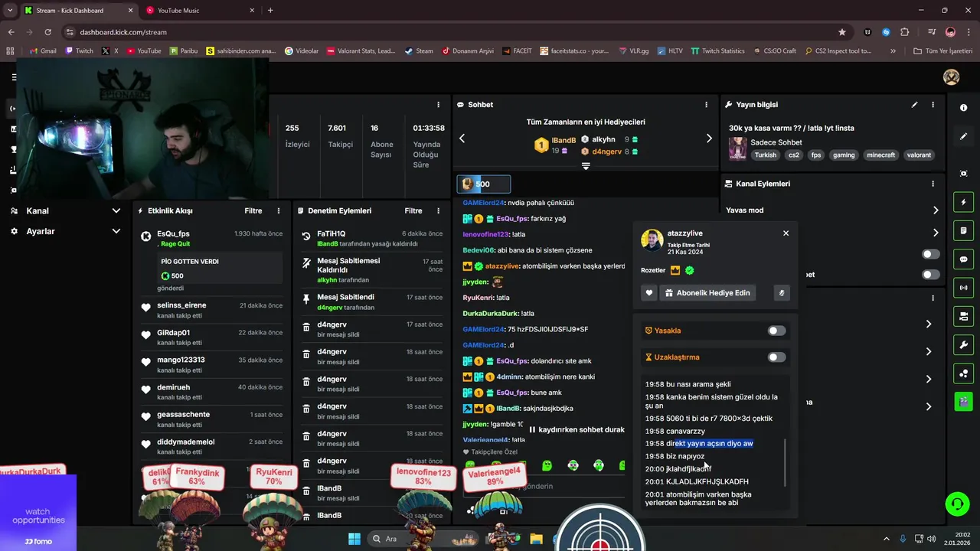This screenshot has width=980, height=551.
Task: Click the document widget icon in sidebar
Action: 963,230
